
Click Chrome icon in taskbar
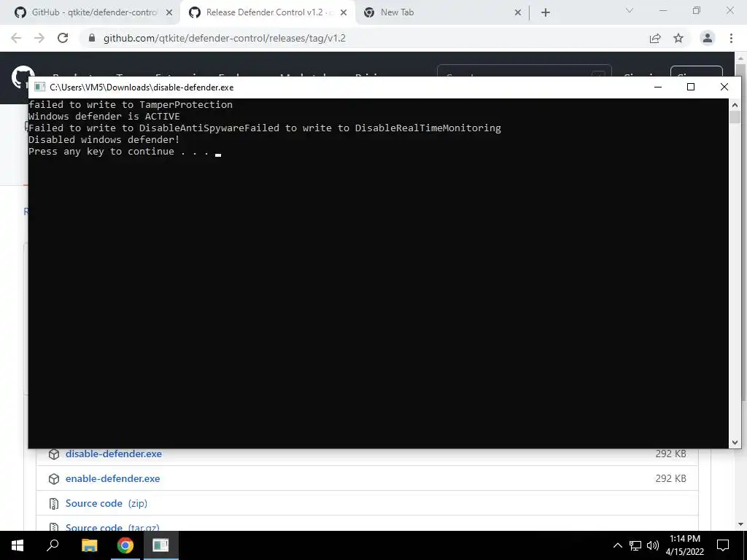(125, 545)
